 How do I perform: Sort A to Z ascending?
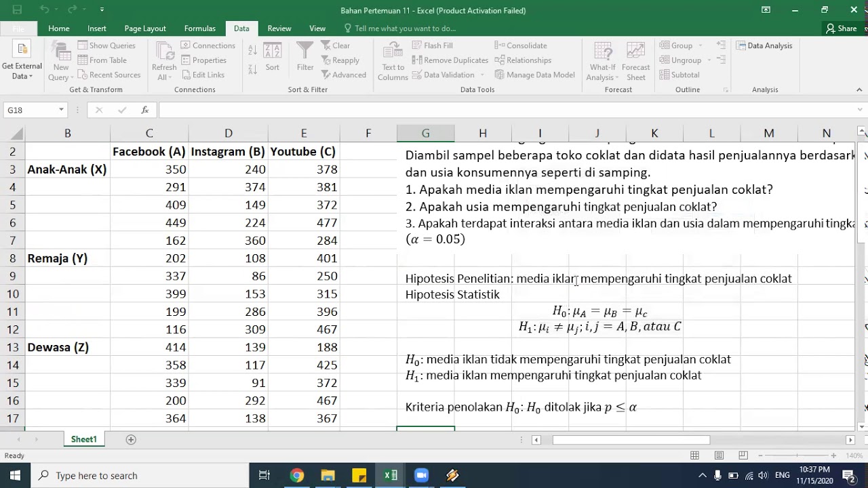coord(252,50)
